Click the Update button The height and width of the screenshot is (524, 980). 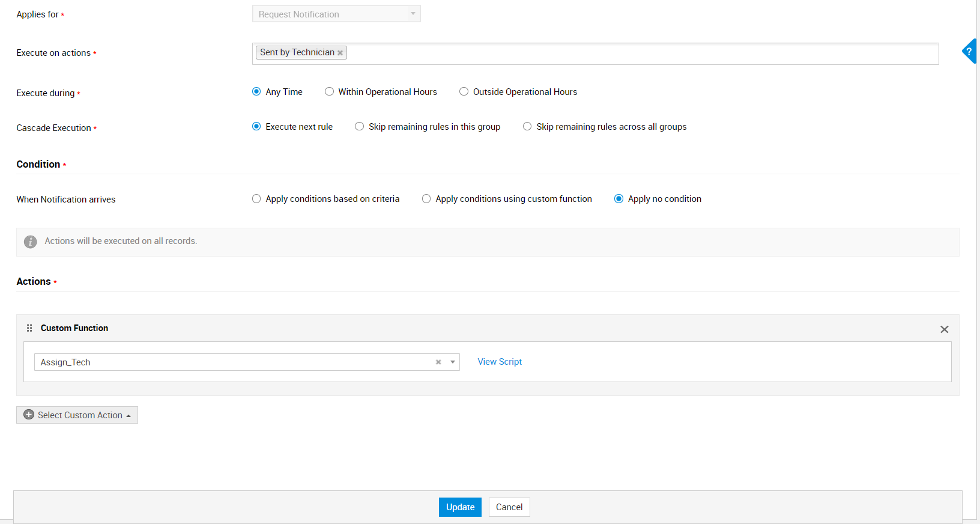click(460, 507)
